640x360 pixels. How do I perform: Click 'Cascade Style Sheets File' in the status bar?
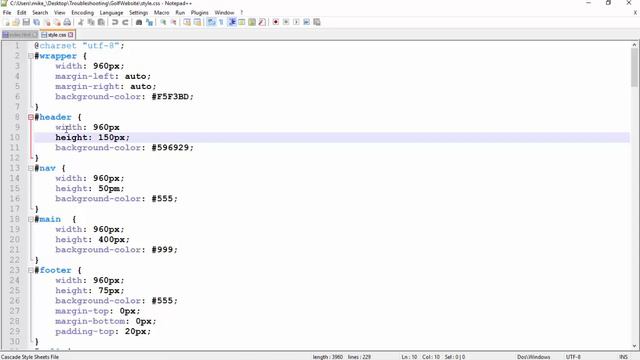(x=30, y=357)
